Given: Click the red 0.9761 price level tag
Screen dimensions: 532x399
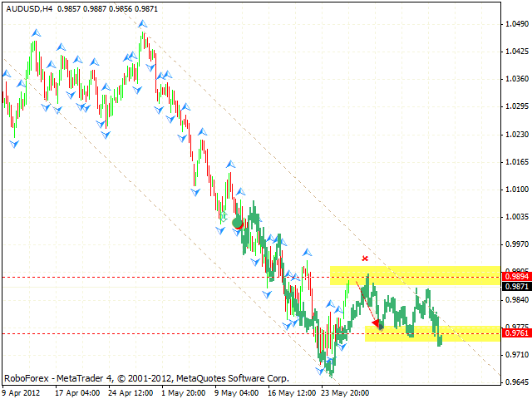Looking at the screenshot, I should click(517, 333).
